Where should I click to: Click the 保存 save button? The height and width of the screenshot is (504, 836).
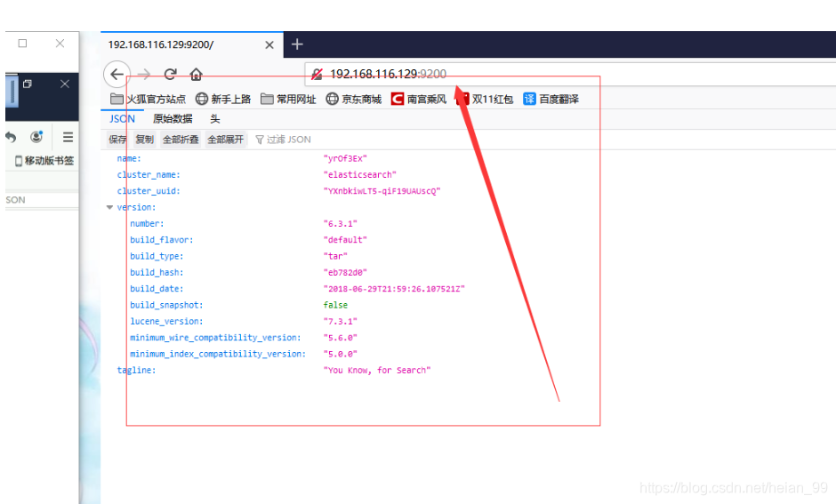pos(117,140)
